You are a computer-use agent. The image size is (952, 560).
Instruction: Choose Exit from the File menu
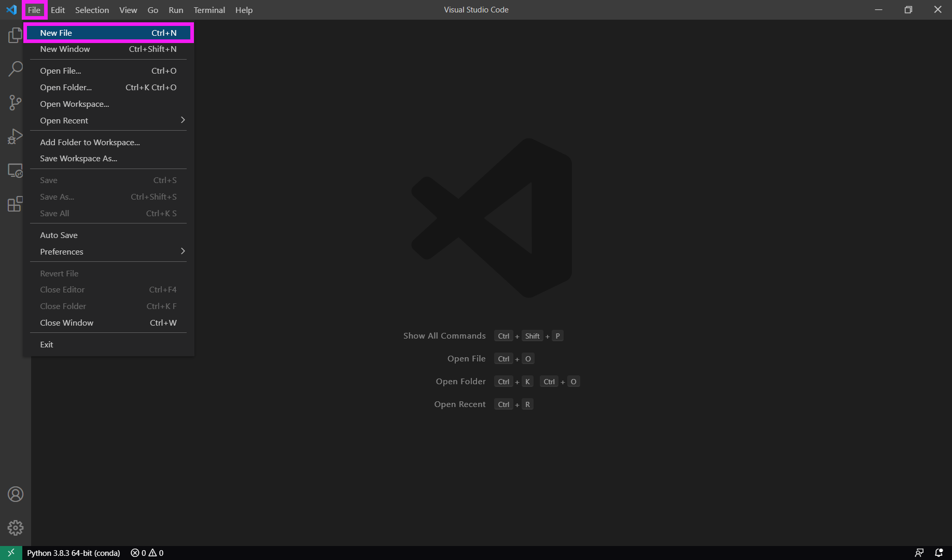click(108, 344)
